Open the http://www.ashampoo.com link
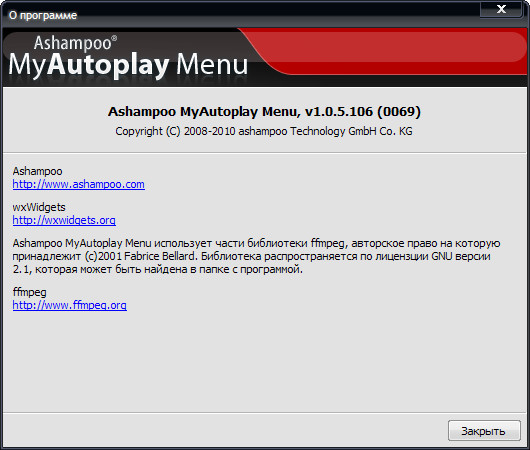 coord(78,184)
